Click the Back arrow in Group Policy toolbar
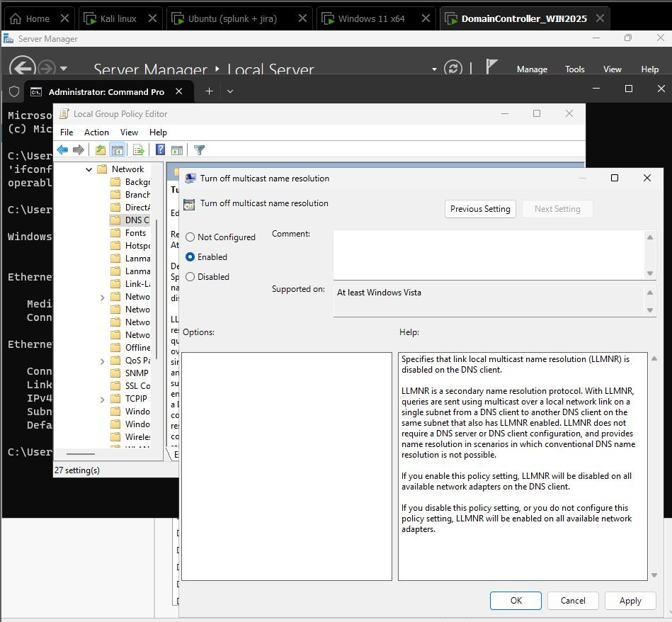The width and height of the screenshot is (672, 622). pos(62,149)
